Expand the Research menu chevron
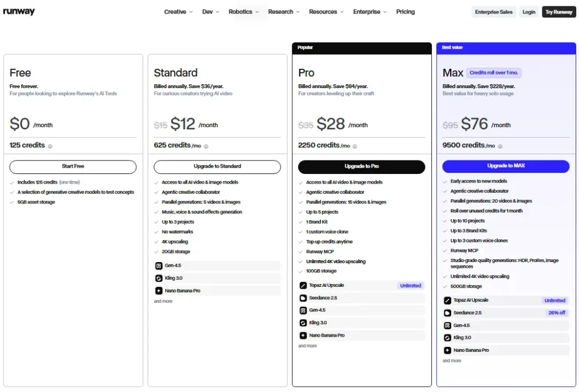Screen dimensions: 579x392 click(298, 12)
